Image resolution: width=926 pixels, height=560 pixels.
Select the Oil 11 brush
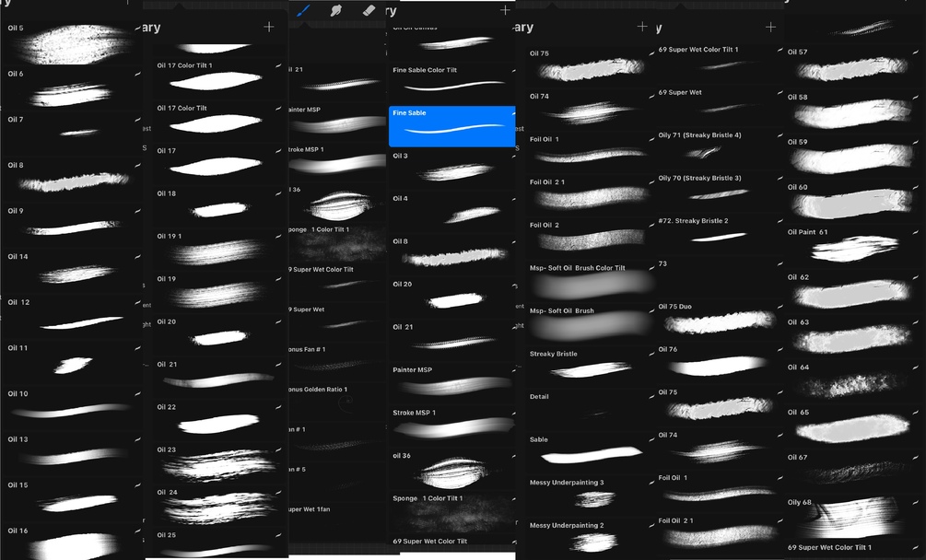(x=72, y=364)
